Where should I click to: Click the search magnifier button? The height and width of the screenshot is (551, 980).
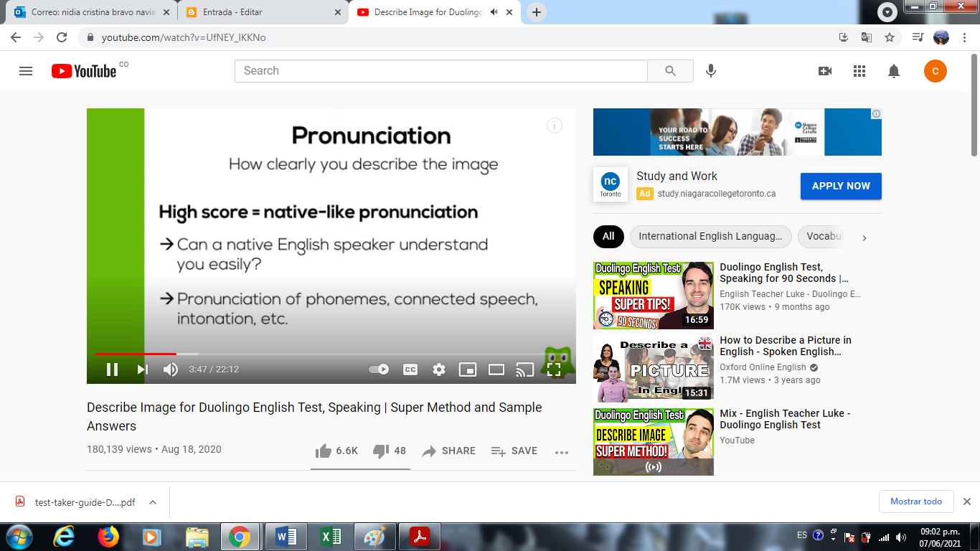pos(670,71)
